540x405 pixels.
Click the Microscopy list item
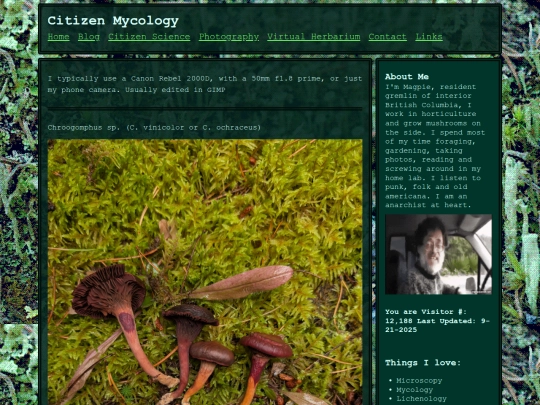[x=419, y=381]
